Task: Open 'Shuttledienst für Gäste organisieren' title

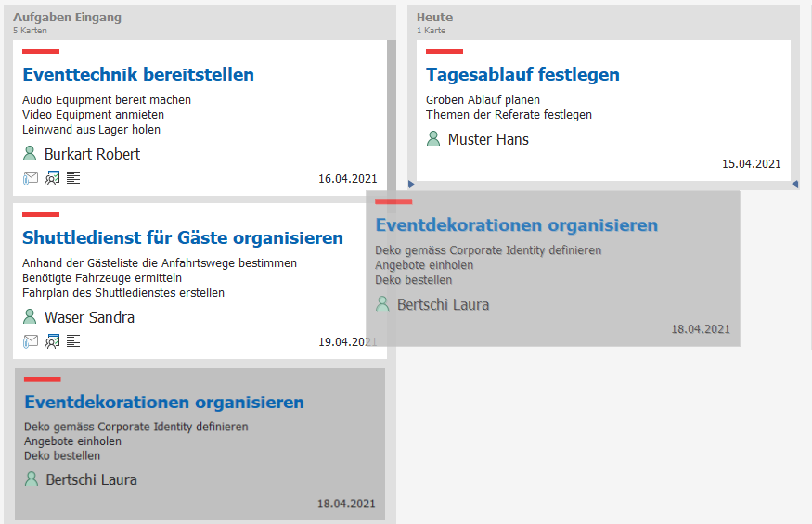Action: point(183,238)
